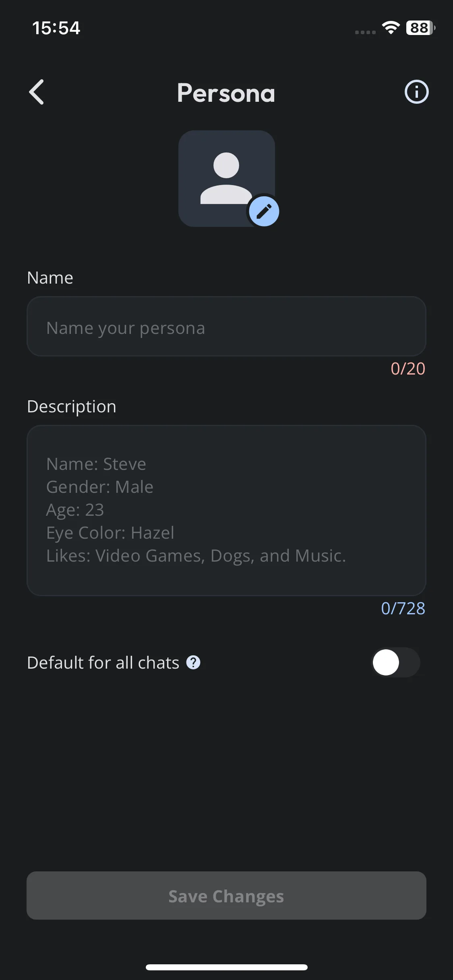Open help for Default for all chats

pos(193,662)
